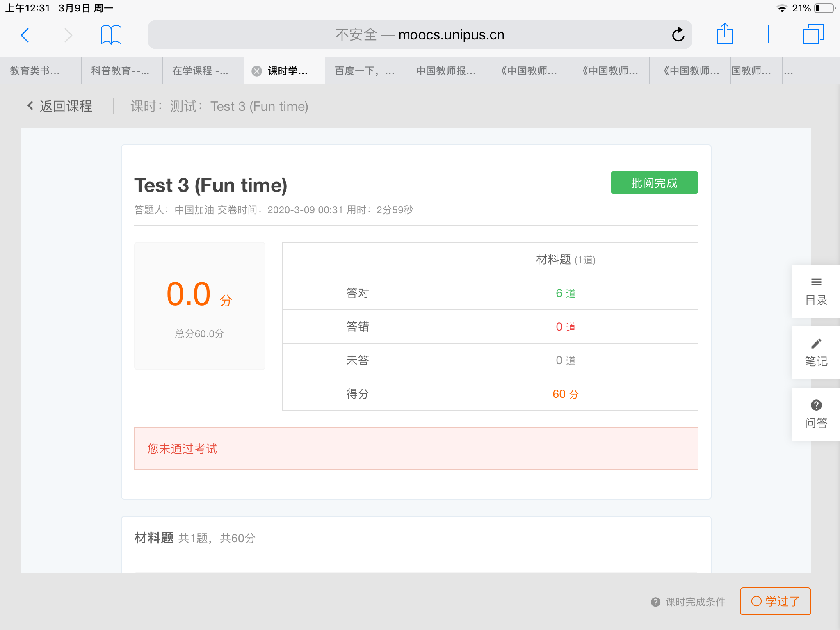Open the share sheet icon

tap(724, 34)
